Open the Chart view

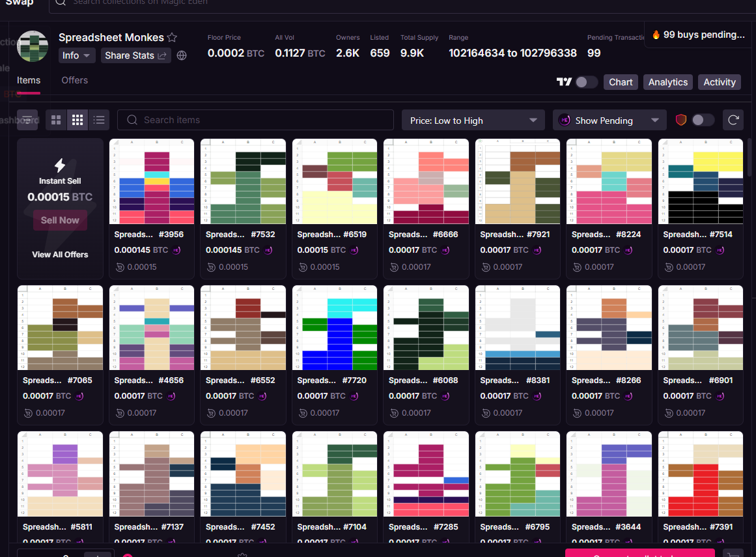click(621, 82)
